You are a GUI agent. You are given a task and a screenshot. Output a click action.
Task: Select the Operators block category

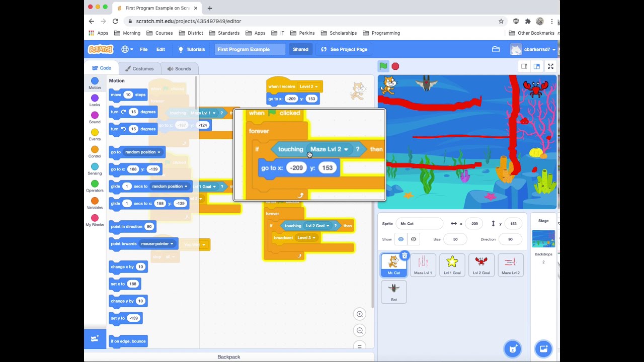95,186
